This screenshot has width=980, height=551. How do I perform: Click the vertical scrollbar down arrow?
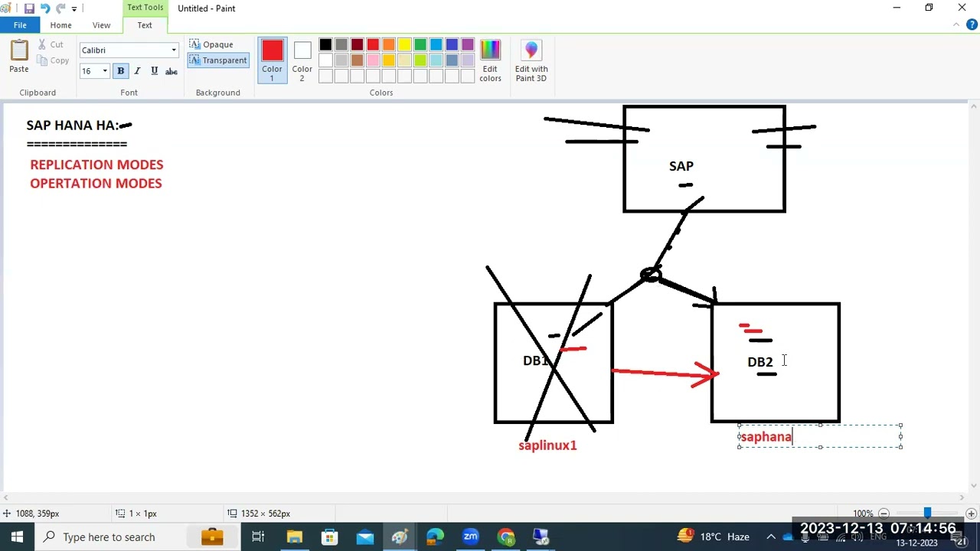(973, 485)
